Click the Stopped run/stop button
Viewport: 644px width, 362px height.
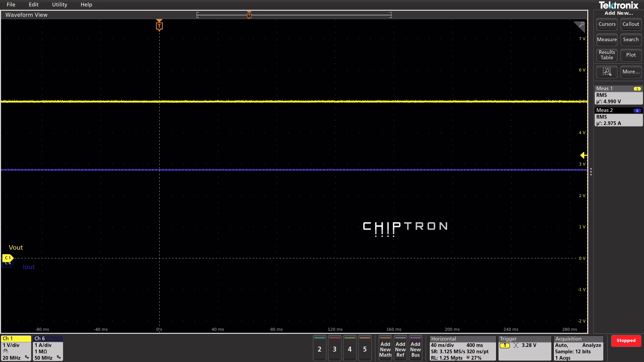point(626,341)
